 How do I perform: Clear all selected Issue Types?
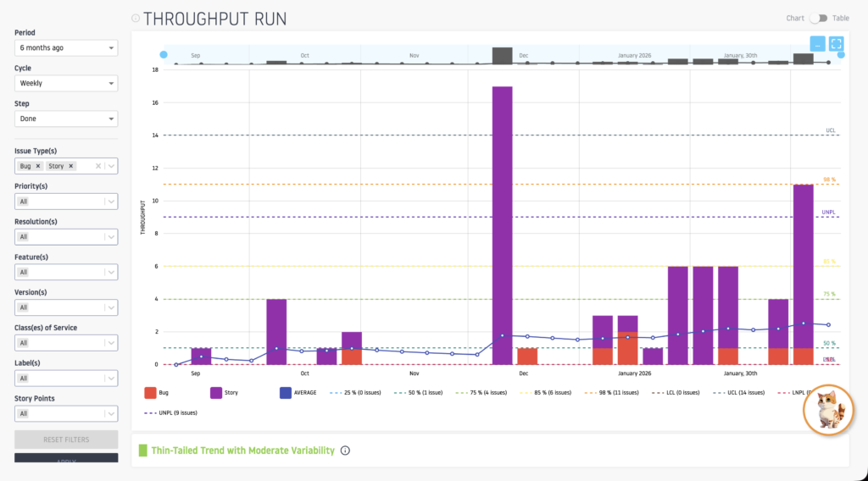coord(98,166)
